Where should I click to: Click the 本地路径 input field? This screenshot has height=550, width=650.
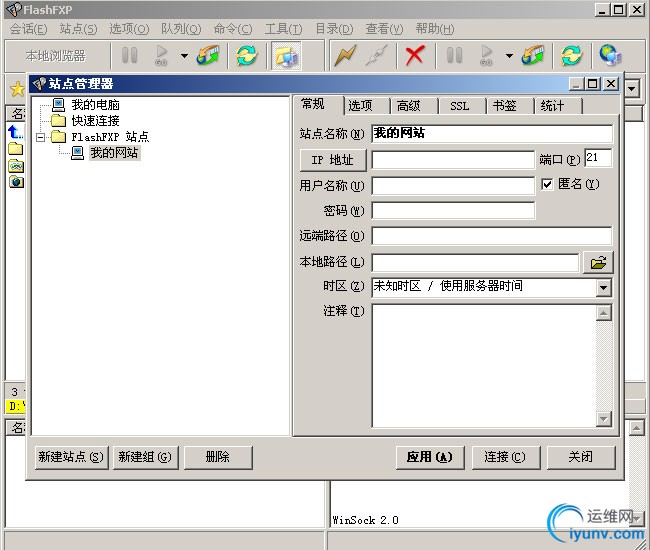[x=475, y=262]
